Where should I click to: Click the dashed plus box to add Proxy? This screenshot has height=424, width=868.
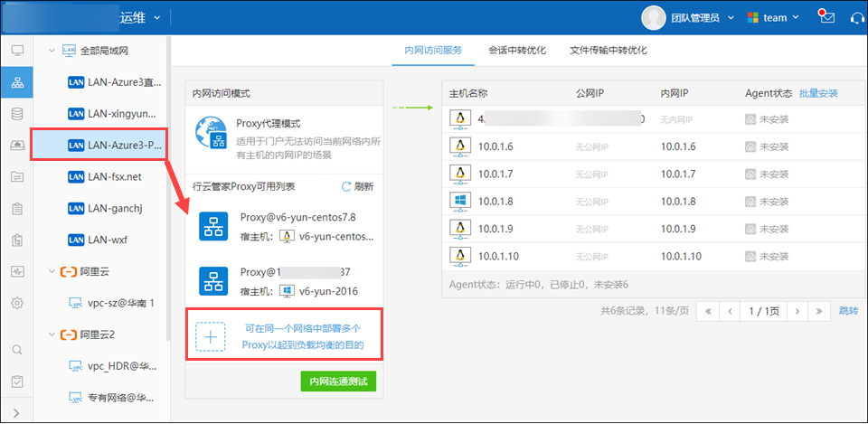click(211, 337)
